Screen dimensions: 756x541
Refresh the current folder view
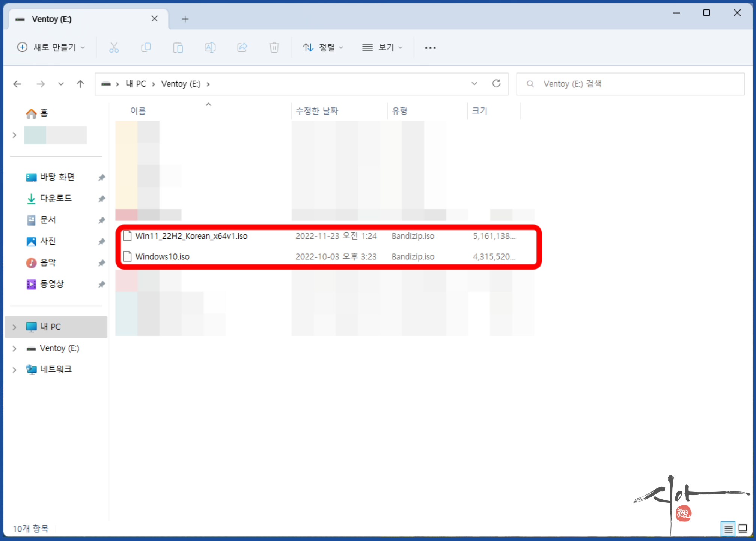(x=496, y=83)
